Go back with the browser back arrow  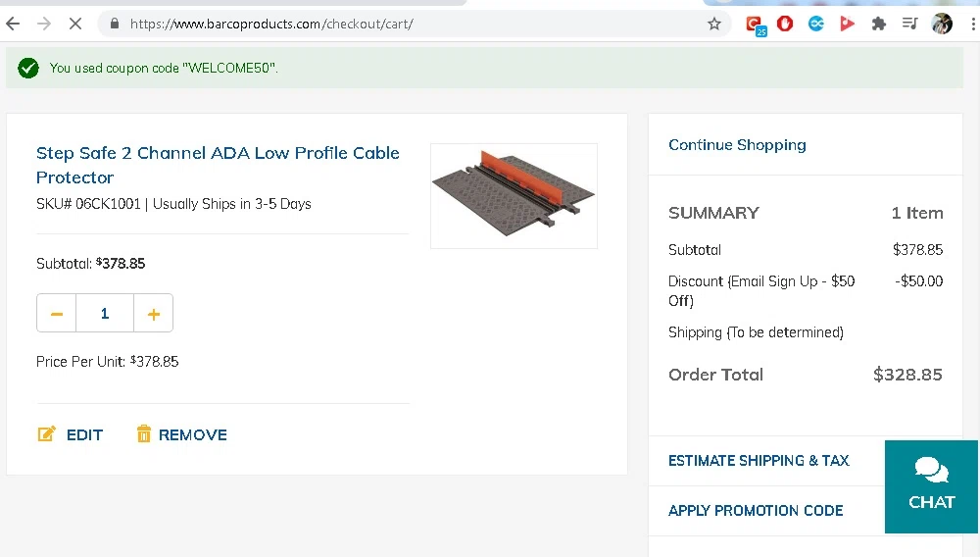tap(13, 24)
